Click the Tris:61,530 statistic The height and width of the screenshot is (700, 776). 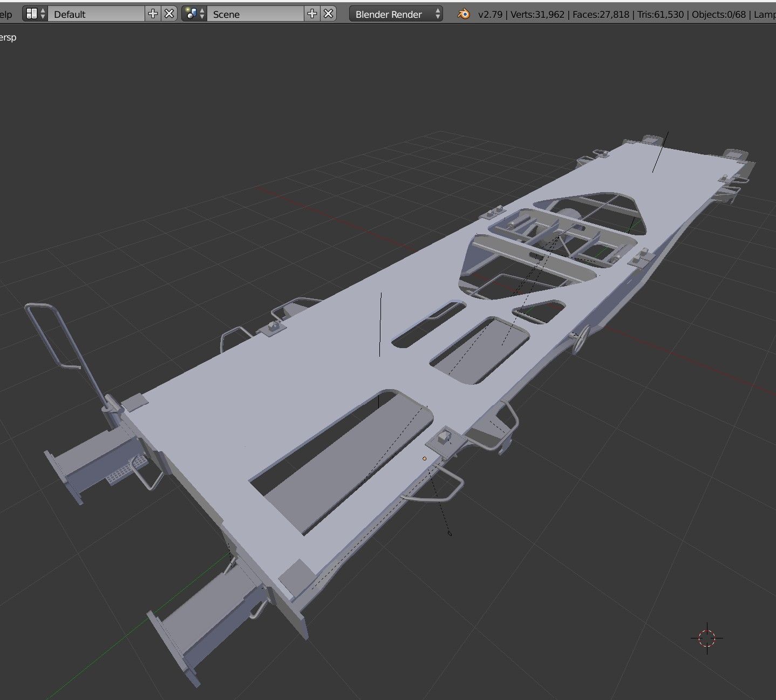pyautogui.click(x=661, y=15)
